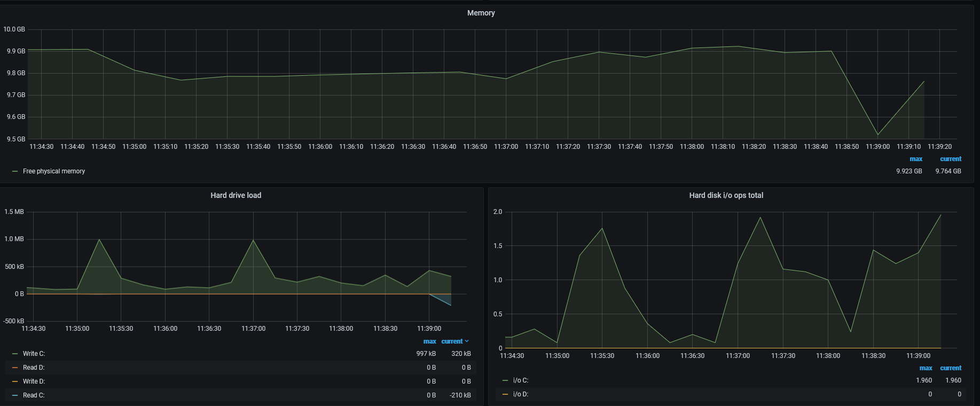Select the 320 kB Write C: current value

point(461,354)
